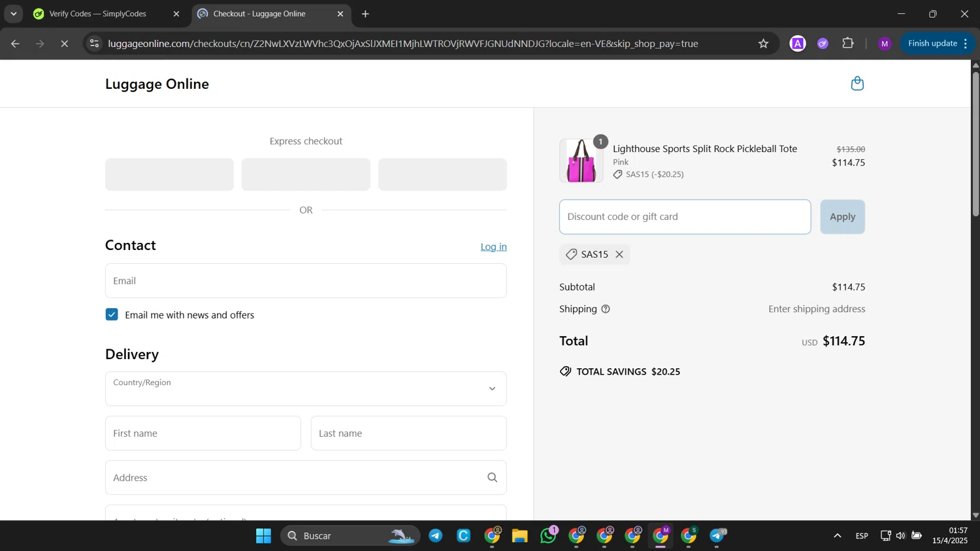This screenshot has width=980, height=551.
Task: Click the TOTAL SAVINGS $20.25 text
Action: pos(628,371)
